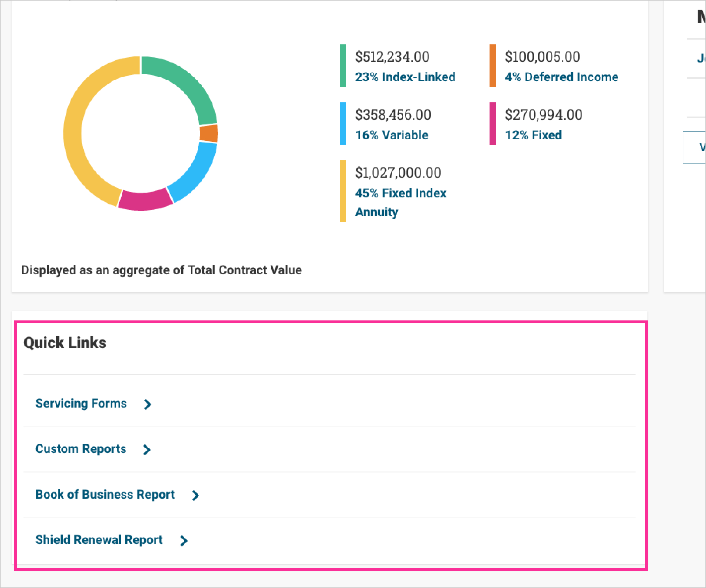706x588 pixels.
Task: Click the orange Deferred Income donut segment
Action: [x=209, y=133]
